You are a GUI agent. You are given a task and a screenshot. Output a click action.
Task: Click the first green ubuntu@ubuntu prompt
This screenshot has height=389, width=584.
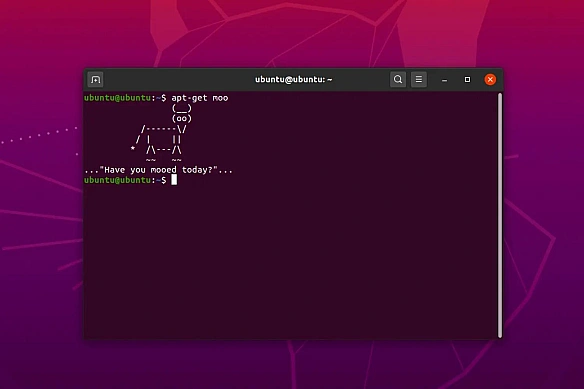pos(117,98)
